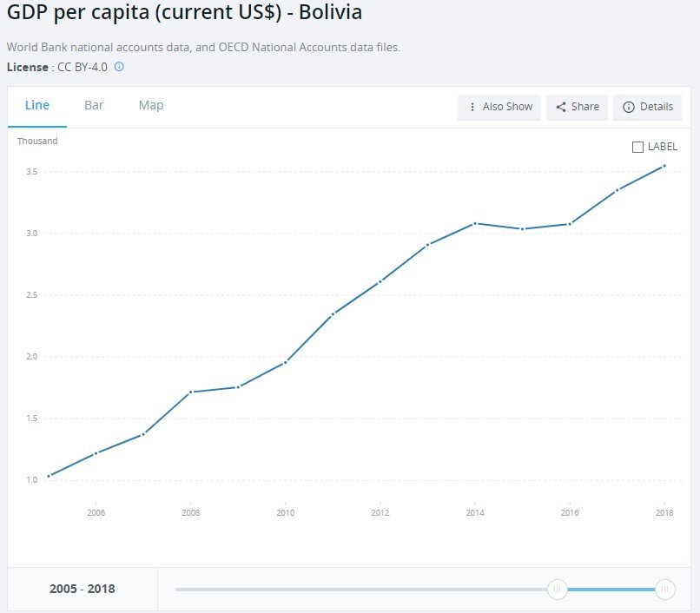
Task: Click the Also Show three-dot icon
Action: click(472, 107)
